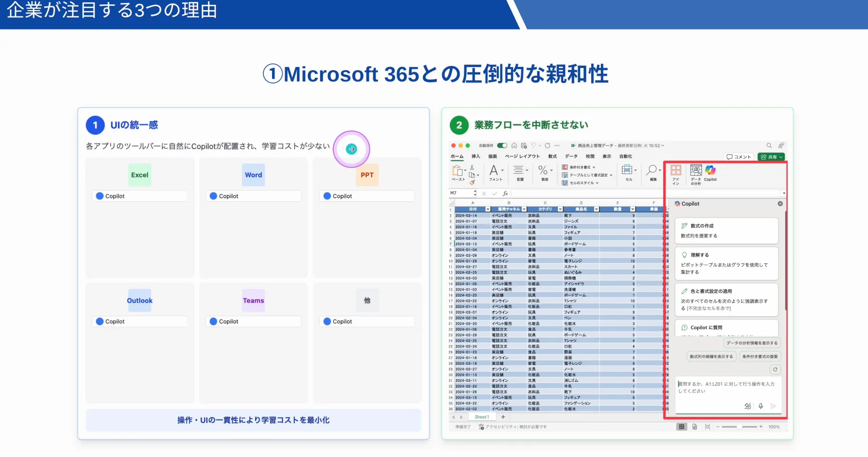Screen dimensions: 868x457
Task: Click the zoom in plus button
Action: tap(761, 427)
